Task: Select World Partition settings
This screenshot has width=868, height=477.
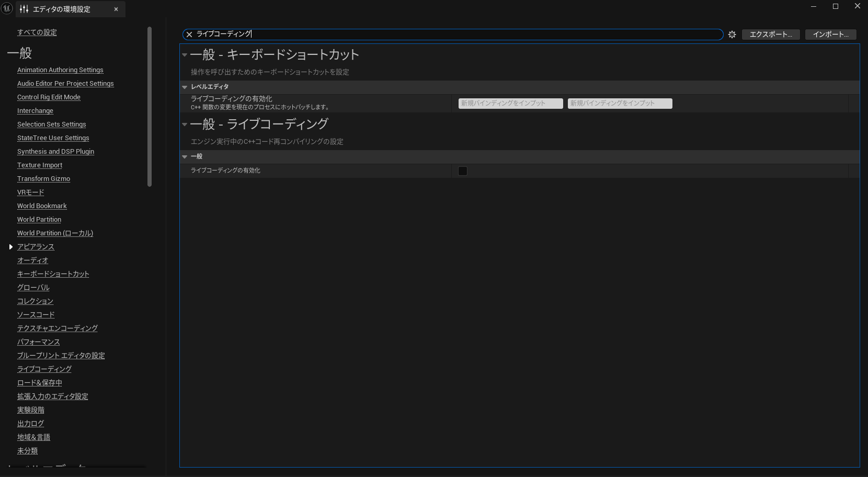Action: [39, 219]
